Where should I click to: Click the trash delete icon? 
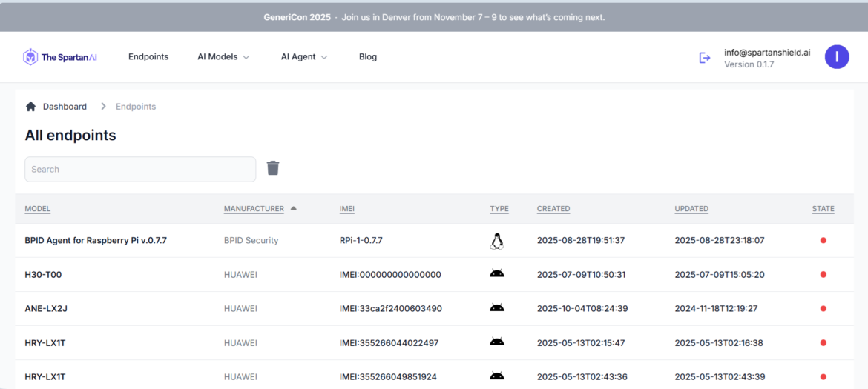pyautogui.click(x=273, y=168)
